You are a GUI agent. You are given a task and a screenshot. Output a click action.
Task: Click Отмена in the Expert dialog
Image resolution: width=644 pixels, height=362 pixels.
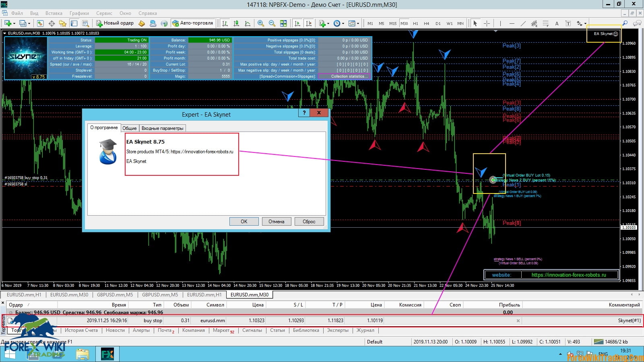pyautogui.click(x=277, y=222)
